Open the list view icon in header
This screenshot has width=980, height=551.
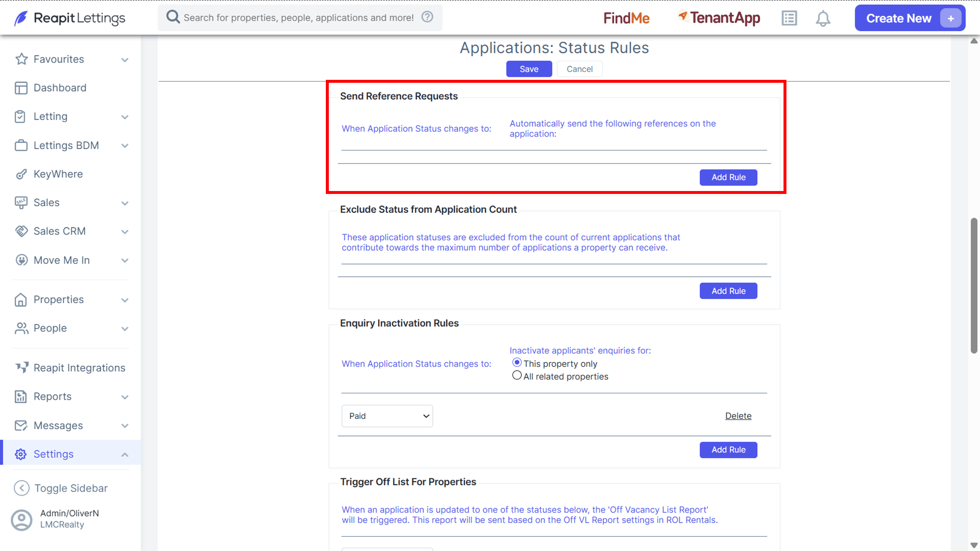coord(789,19)
